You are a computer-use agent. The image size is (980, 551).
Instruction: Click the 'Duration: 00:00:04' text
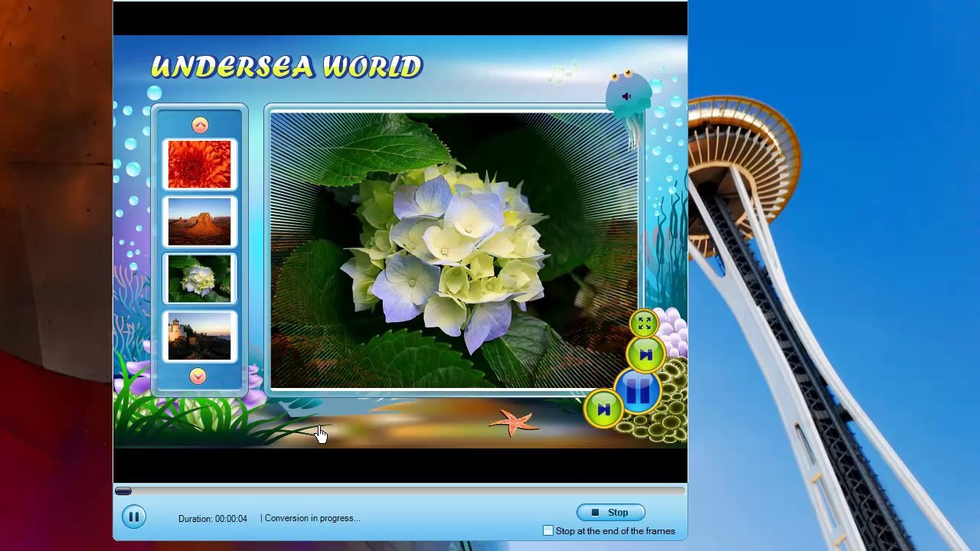click(213, 519)
